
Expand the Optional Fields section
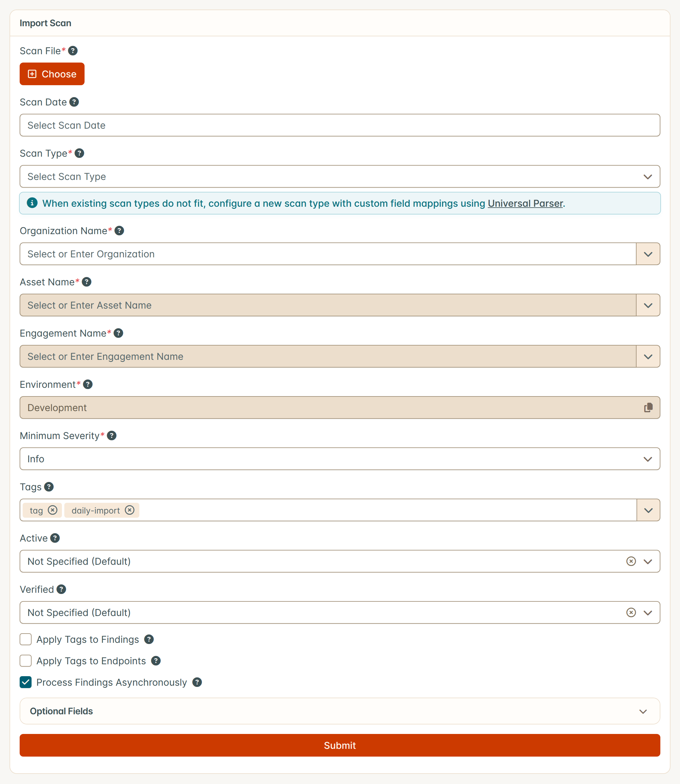coord(340,711)
